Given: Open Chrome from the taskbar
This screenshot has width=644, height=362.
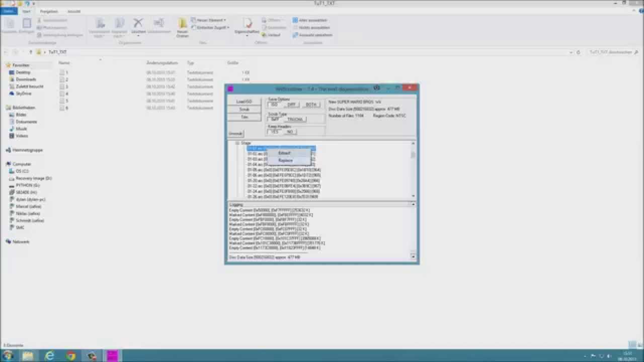Looking at the screenshot, I should 71,355.
